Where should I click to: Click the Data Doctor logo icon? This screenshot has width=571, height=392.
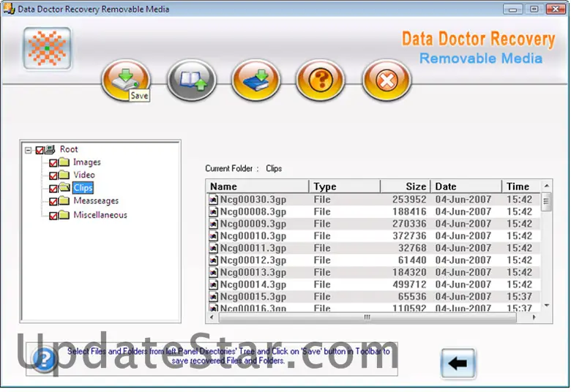pyautogui.click(x=47, y=49)
